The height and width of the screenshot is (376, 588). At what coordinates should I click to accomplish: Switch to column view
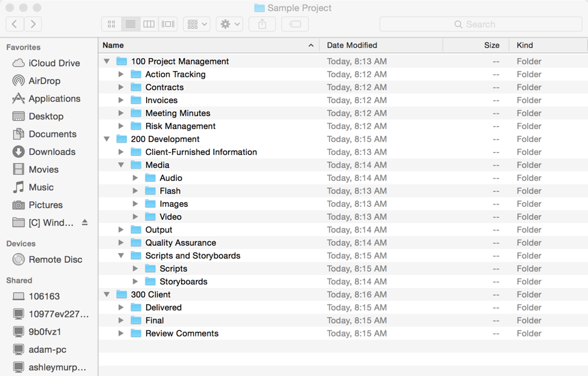click(x=149, y=24)
